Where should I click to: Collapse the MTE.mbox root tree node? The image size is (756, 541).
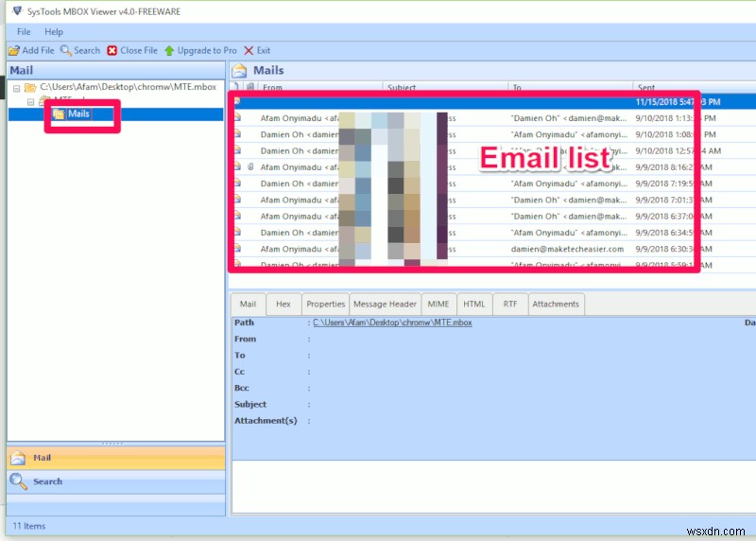17,88
